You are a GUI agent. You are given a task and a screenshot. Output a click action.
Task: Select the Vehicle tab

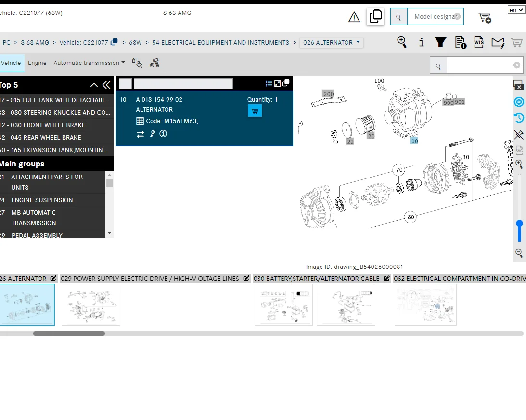click(x=11, y=63)
